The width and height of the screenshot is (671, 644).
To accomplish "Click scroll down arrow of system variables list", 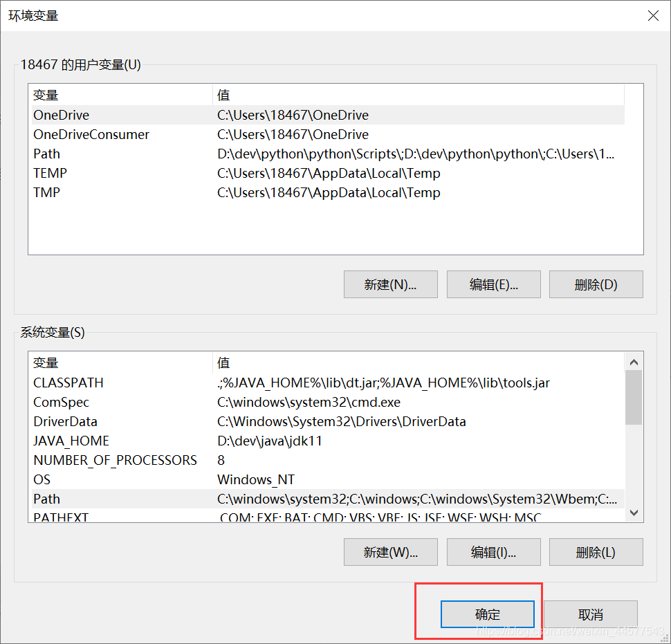I will point(634,513).
